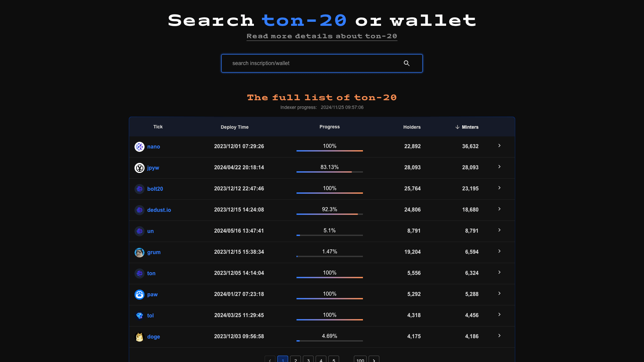Click the nano token logo icon
Viewport: 644px width, 362px height.
tap(140, 147)
